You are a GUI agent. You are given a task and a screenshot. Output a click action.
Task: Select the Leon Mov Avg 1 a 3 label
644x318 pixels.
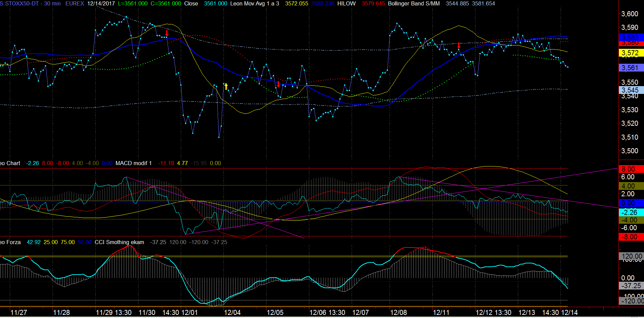tap(255, 3)
